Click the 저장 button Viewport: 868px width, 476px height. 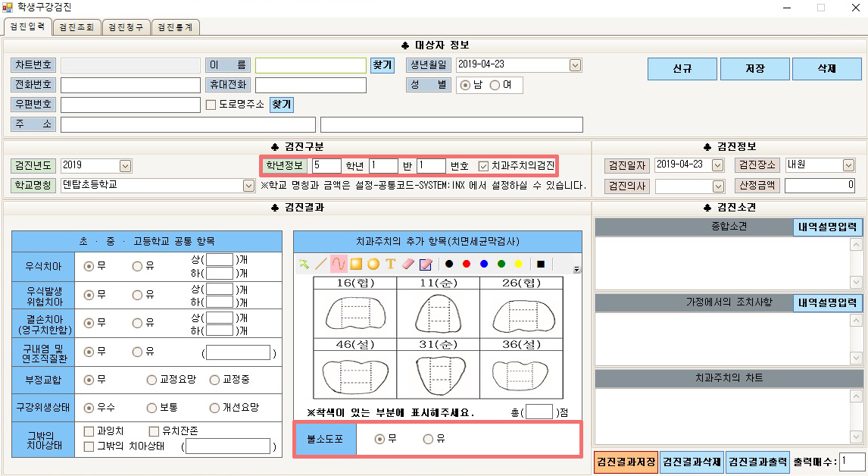tap(755, 69)
